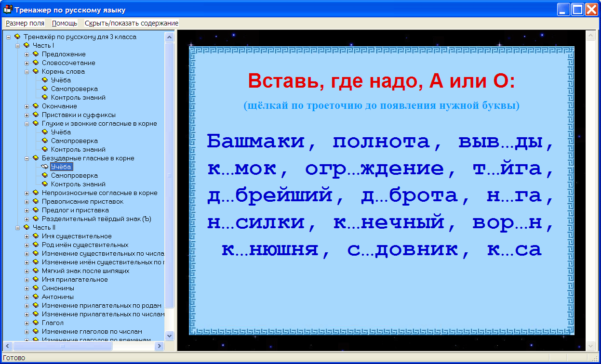Screen dimensions: 601x364
Task: Toggle the Скрыть/показать содержание panel
Action: 132,23
